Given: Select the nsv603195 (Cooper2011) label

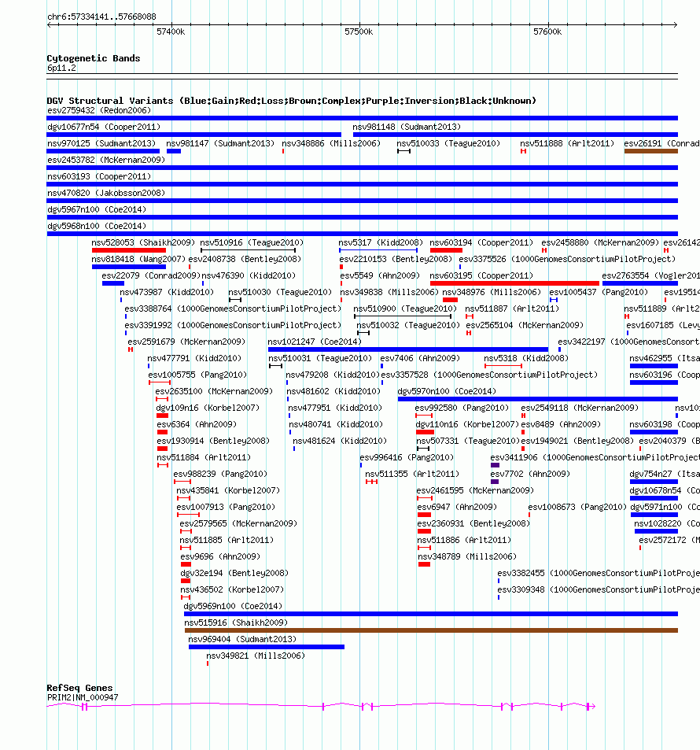Looking at the screenshot, I should 481,276.
